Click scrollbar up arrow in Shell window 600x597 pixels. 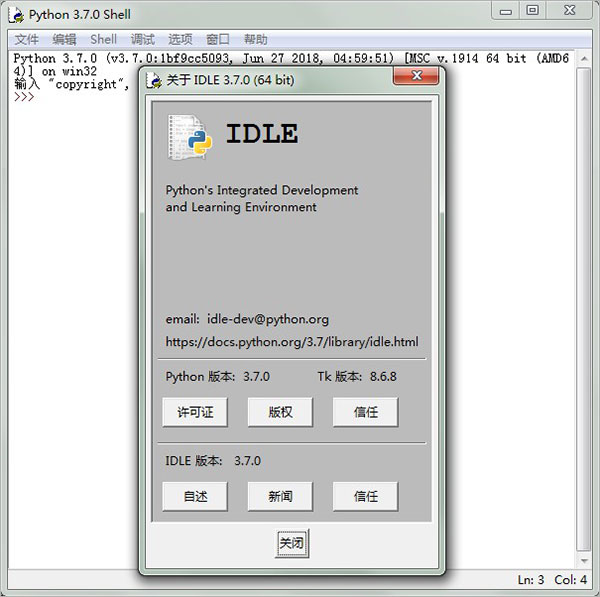tap(584, 59)
